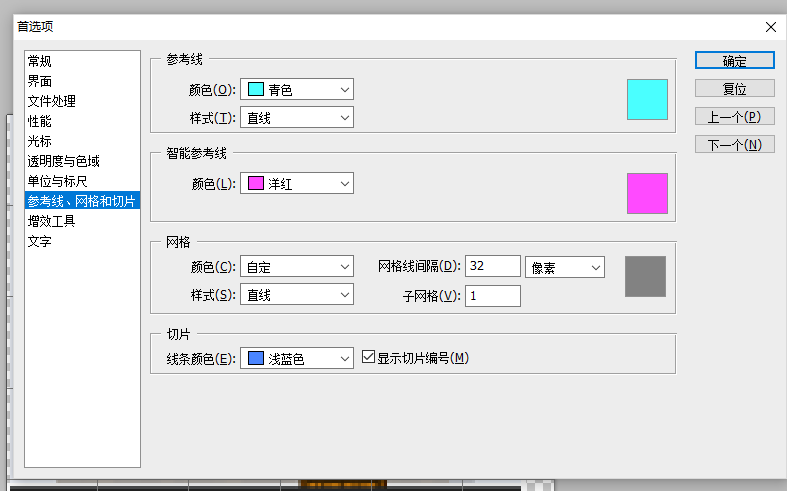
Task: Open 透明度与色域 preferences category
Action: point(82,161)
